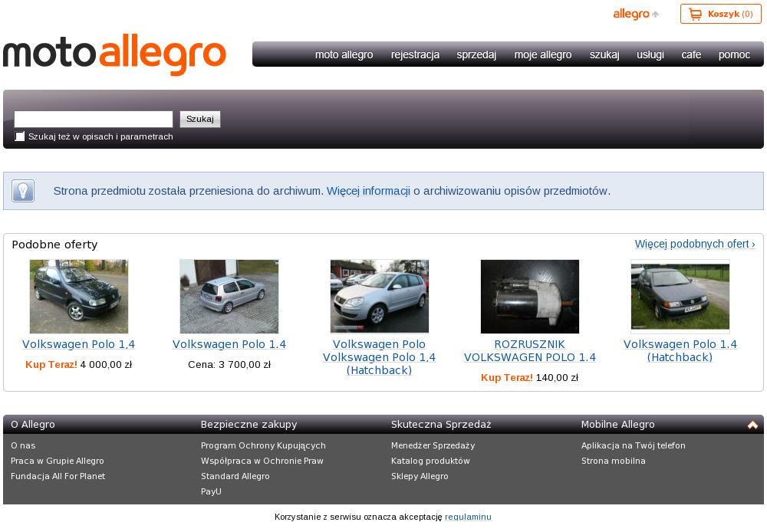The image size is (767, 532).
Task: Click the 'Kup Teraz! 140,00 zł' price text
Action: coord(530,377)
